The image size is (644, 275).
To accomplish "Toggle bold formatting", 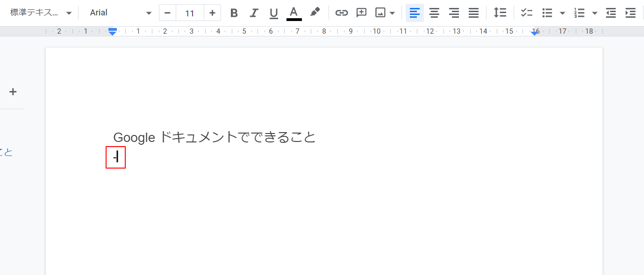I will (x=234, y=13).
